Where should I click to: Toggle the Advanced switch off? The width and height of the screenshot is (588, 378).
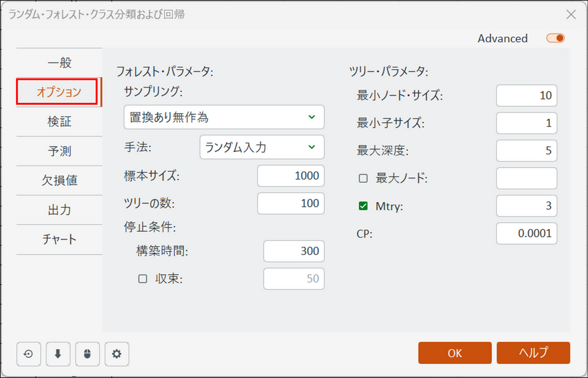click(556, 38)
